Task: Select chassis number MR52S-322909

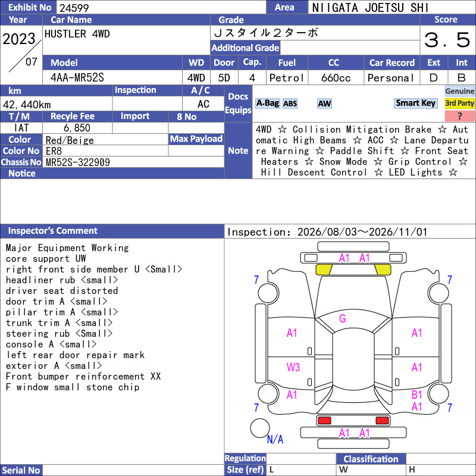Action: point(78,162)
